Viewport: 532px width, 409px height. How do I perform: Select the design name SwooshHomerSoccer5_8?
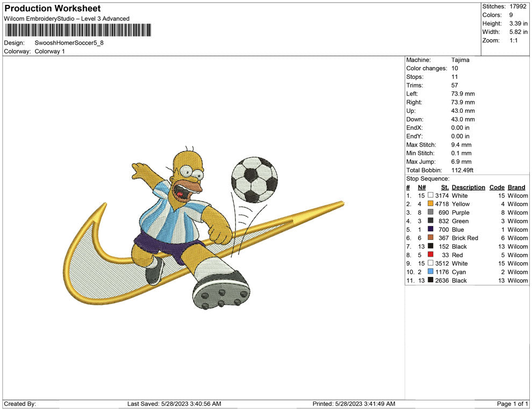(x=69, y=43)
